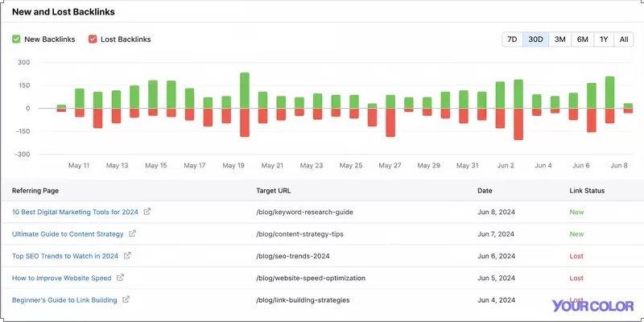The height and width of the screenshot is (322, 644).
Task: Select the 3M time range
Action: [x=559, y=39]
